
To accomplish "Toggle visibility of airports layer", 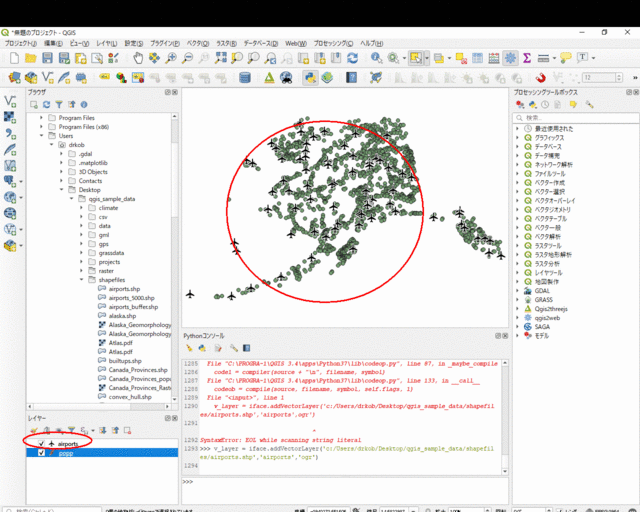I will (x=41, y=443).
